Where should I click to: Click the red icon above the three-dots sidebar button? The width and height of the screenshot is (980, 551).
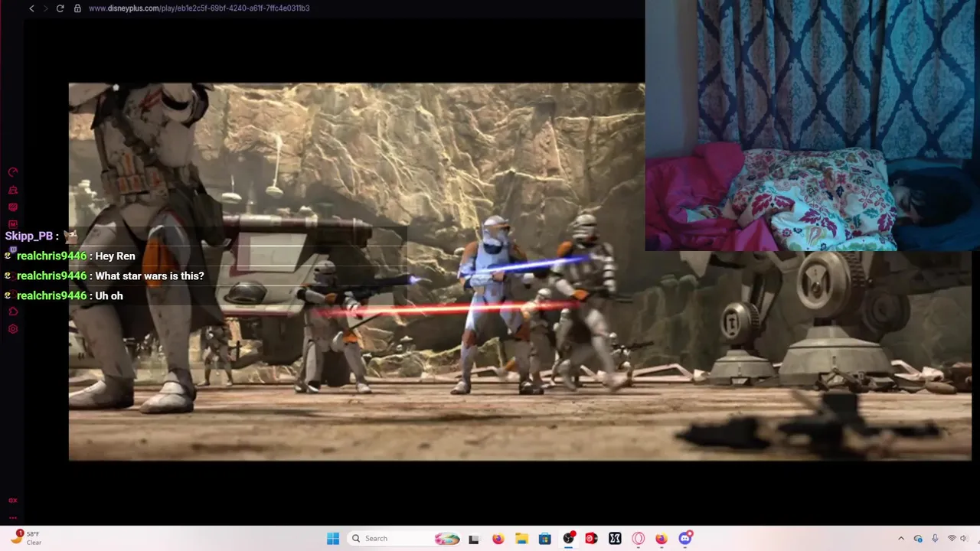click(12, 500)
